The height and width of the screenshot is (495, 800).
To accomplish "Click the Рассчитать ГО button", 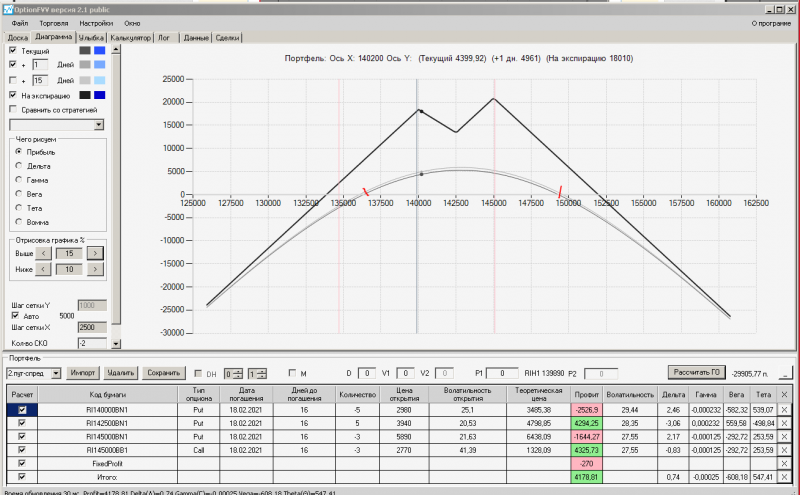I will pos(696,373).
